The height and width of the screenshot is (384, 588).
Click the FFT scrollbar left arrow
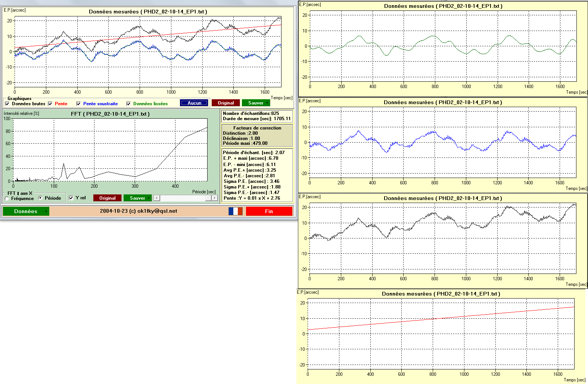tap(157, 198)
